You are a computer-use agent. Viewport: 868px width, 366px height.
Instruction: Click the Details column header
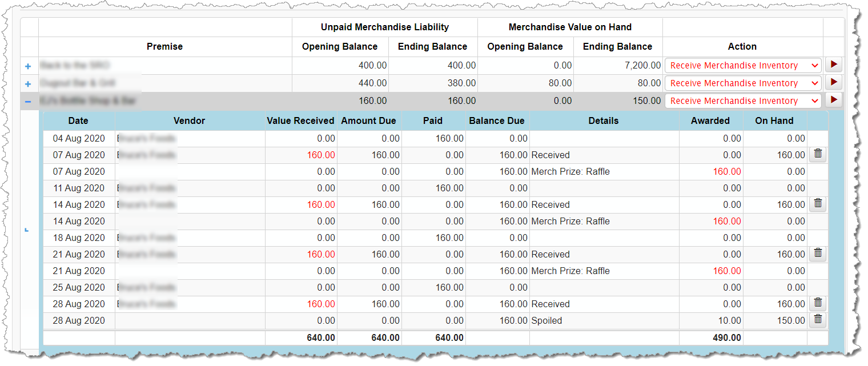point(604,121)
